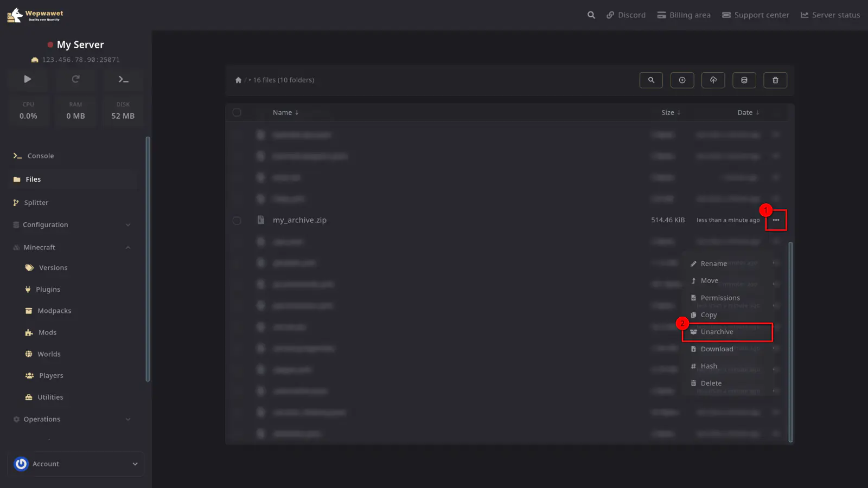
Task: Click the database icon in file toolbar
Action: coord(744,80)
